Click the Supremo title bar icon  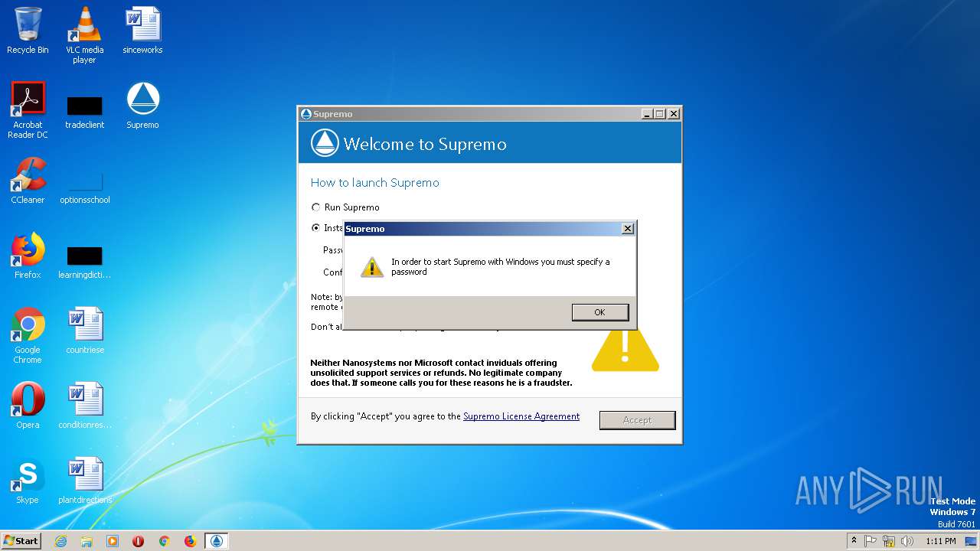tap(306, 114)
